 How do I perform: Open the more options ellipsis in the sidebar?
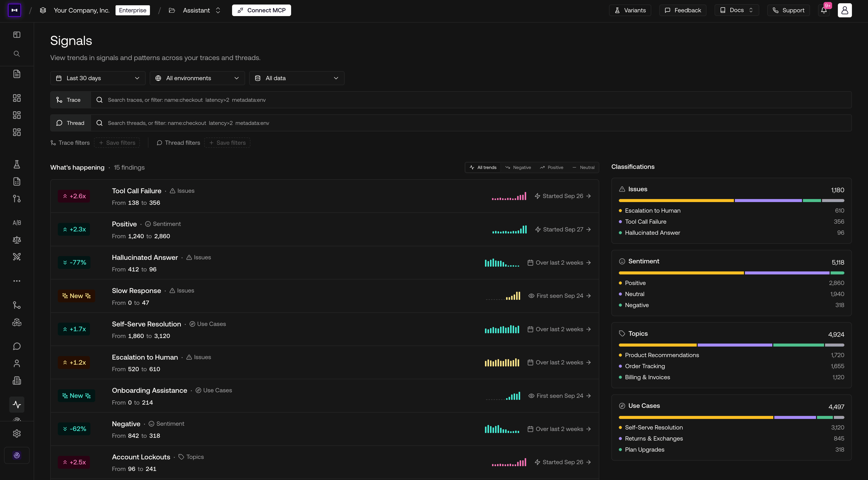pyautogui.click(x=17, y=281)
